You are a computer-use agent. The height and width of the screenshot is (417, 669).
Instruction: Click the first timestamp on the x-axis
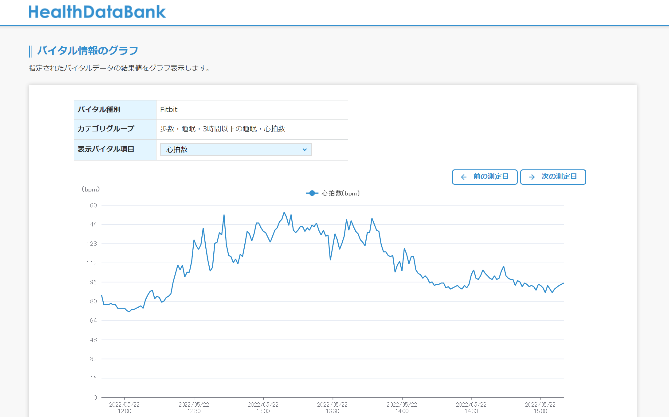124,407
